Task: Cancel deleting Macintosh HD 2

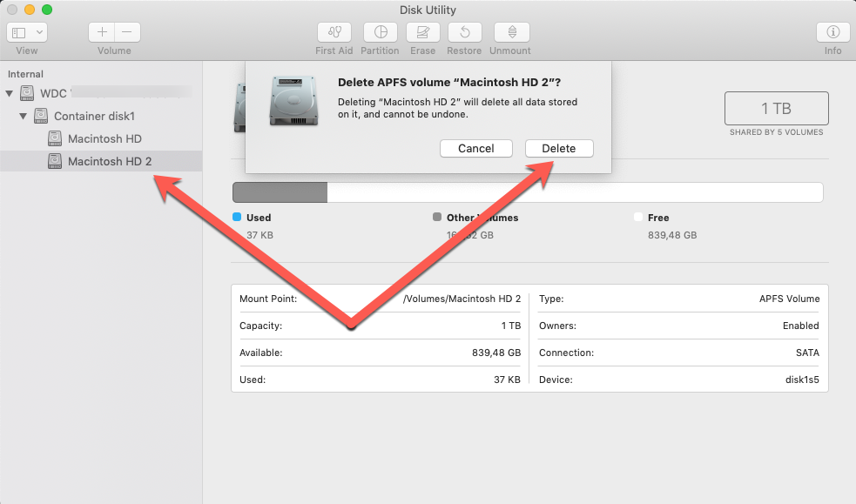Action: click(x=475, y=148)
